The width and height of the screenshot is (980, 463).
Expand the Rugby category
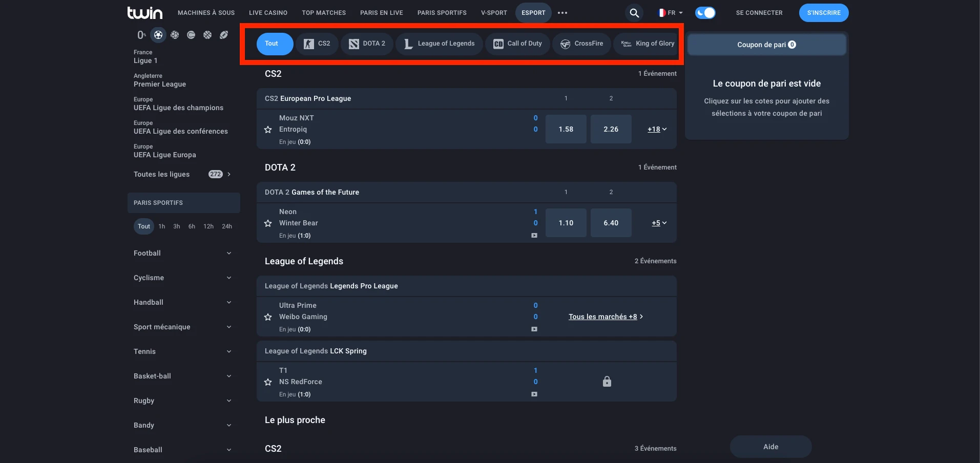[183, 401]
